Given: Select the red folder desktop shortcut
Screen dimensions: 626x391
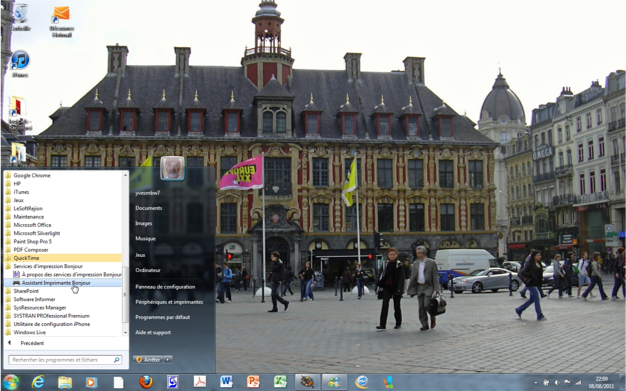Looking at the screenshot, I should 19,113.
